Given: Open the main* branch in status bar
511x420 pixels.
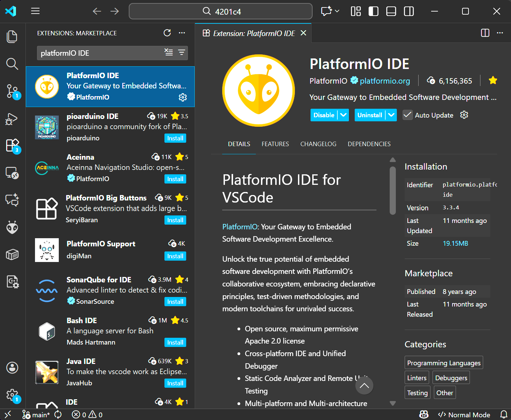Looking at the screenshot, I should (36, 415).
